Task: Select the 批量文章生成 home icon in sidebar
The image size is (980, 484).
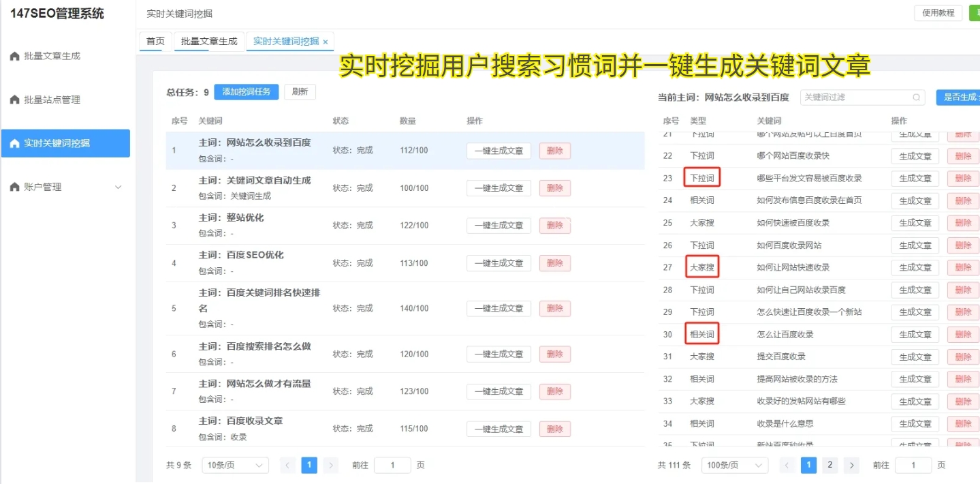Action: coord(15,55)
